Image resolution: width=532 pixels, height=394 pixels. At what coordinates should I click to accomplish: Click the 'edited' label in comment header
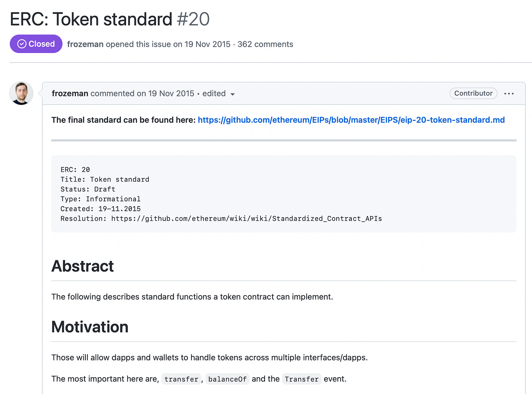click(x=214, y=94)
